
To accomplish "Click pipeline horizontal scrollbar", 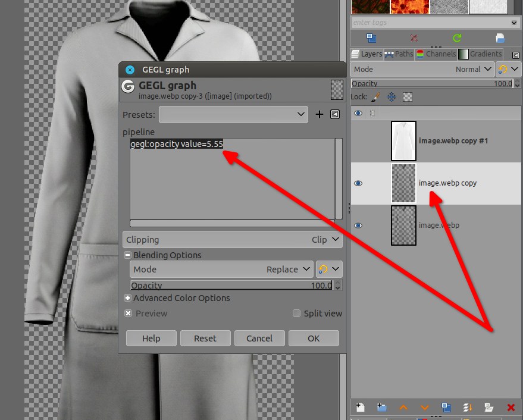I will 232,223.
